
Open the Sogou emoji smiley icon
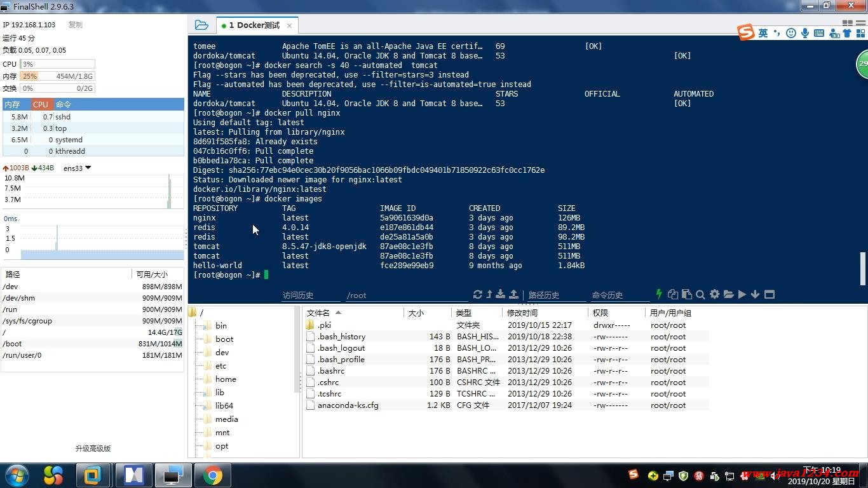[x=791, y=33]
